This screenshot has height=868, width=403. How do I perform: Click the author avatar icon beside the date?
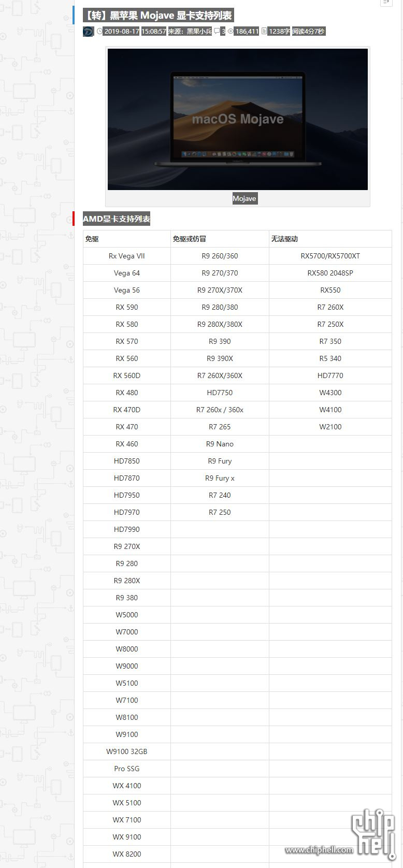(88, 31)
